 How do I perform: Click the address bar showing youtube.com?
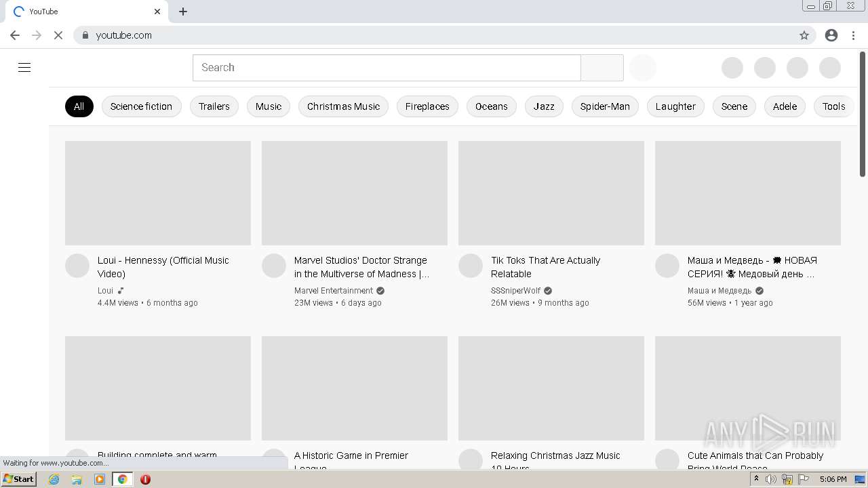coord(434,35)
